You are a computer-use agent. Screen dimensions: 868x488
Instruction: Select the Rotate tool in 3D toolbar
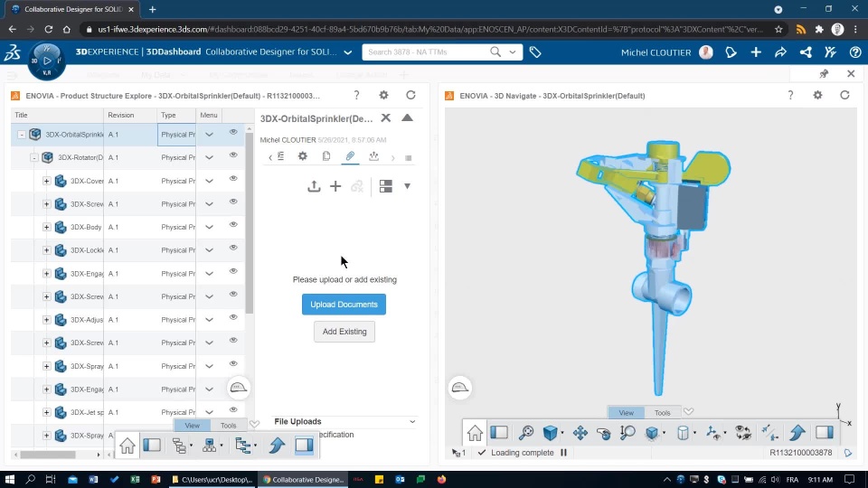point(604,433)
